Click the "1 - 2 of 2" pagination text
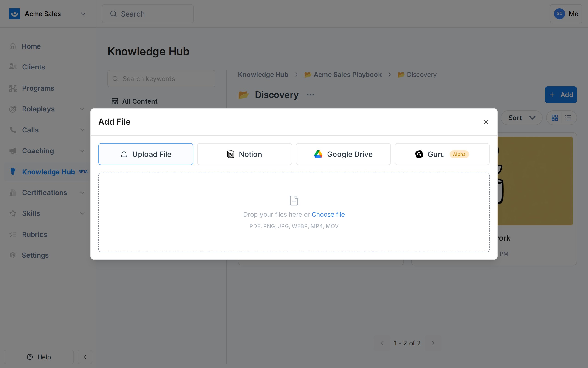 click(x=407, y=343)
